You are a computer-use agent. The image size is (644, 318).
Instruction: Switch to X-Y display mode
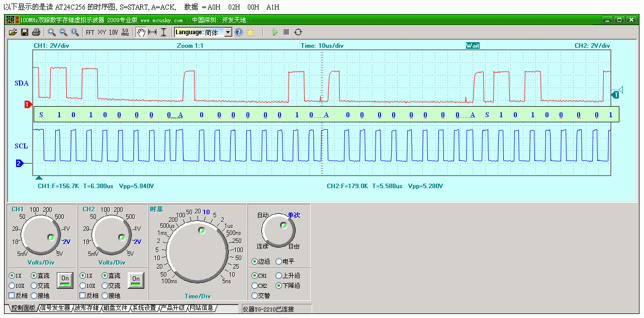tap(102, 32)
